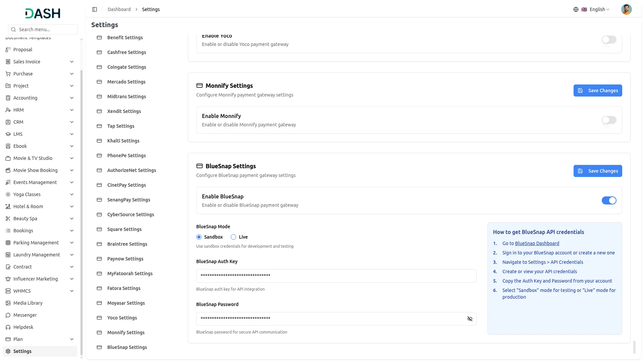Click the card icon beside Cashfree Settings
This screenshot has height=362, width=644.
[99, 52]
